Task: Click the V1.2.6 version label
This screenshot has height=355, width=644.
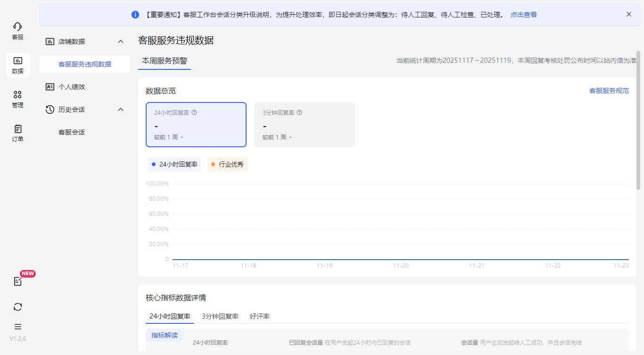Action: [x=17, y=339]
